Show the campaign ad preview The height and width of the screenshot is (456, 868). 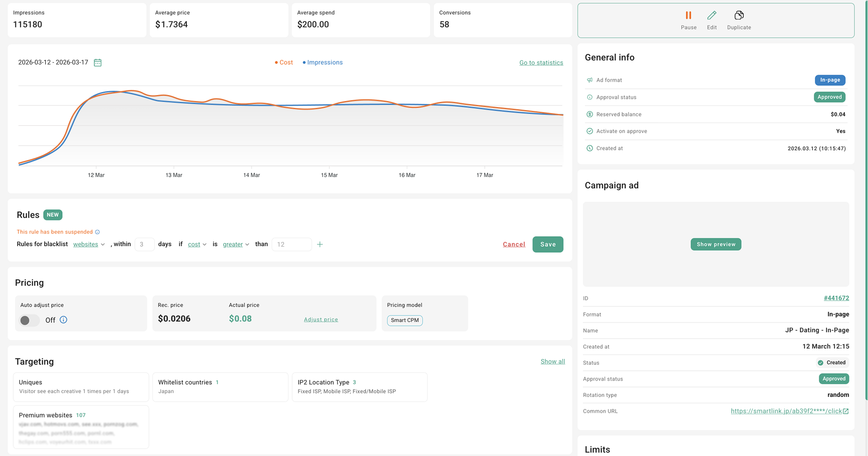point(716,244)
